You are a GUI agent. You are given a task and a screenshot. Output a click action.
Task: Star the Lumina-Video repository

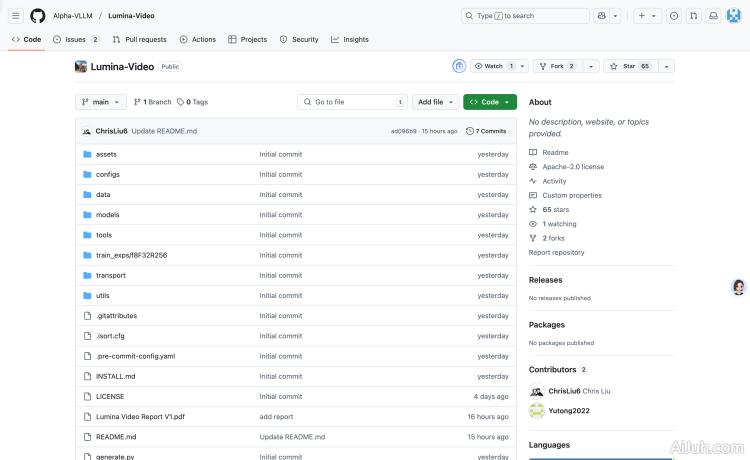point(632,66)
